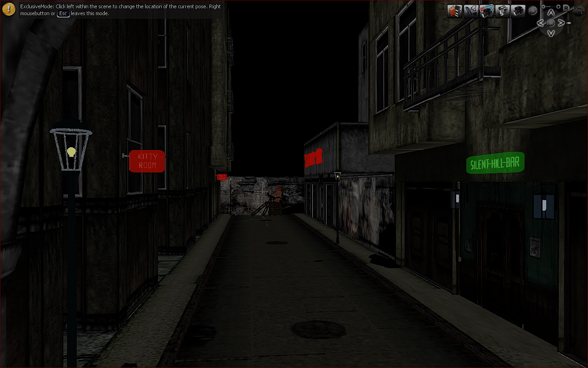
Task: Click the horizontal slider above navigation pad
Action: [550, 7]
